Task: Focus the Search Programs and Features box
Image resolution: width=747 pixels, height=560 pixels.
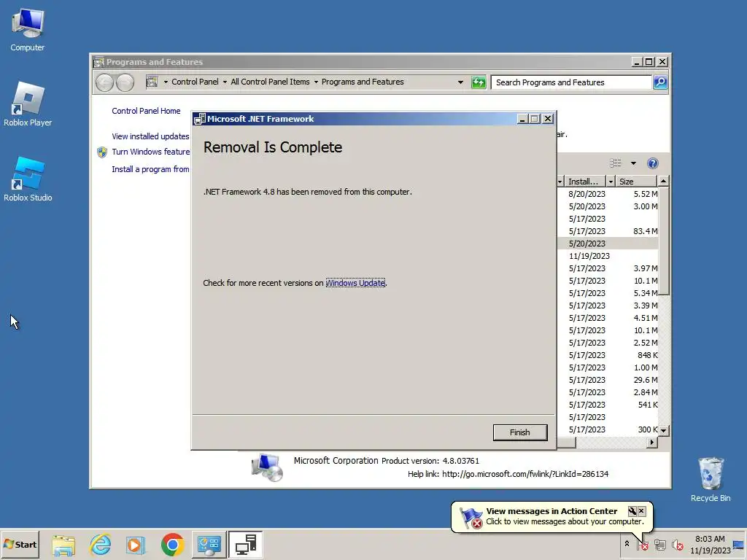Action: click(x=572, y=82)
